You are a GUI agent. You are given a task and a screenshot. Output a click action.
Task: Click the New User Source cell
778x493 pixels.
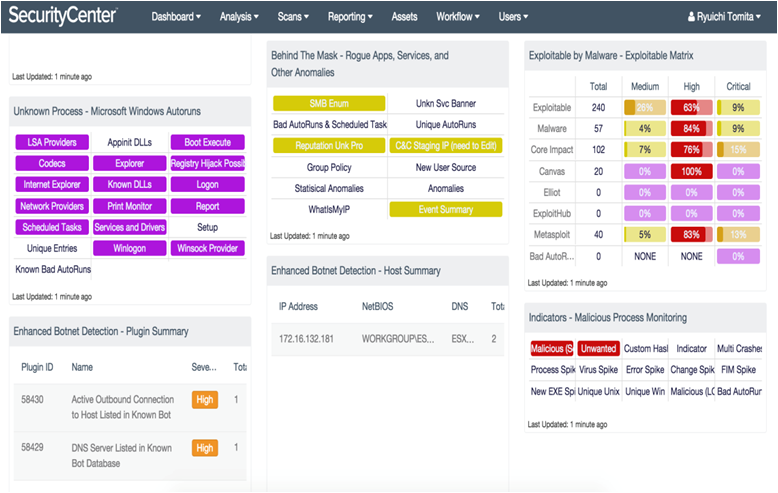coord(446,167)
